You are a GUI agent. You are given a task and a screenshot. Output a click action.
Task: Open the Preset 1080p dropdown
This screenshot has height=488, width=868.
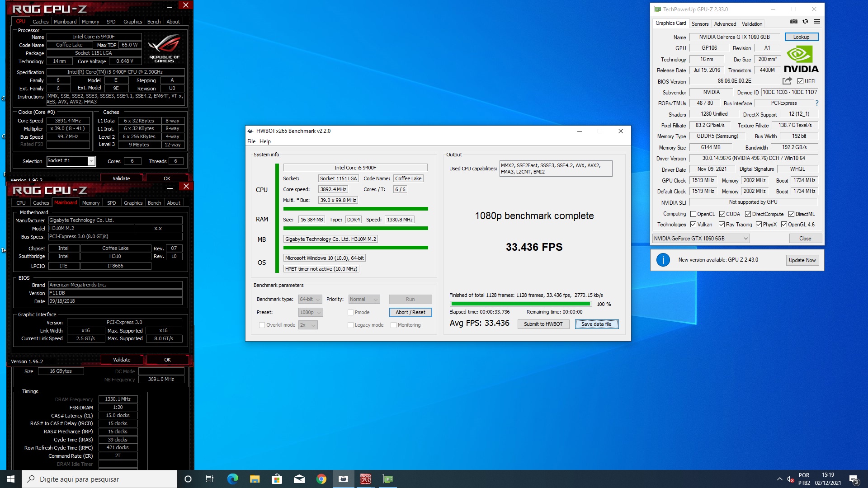[x=311, y=312]
